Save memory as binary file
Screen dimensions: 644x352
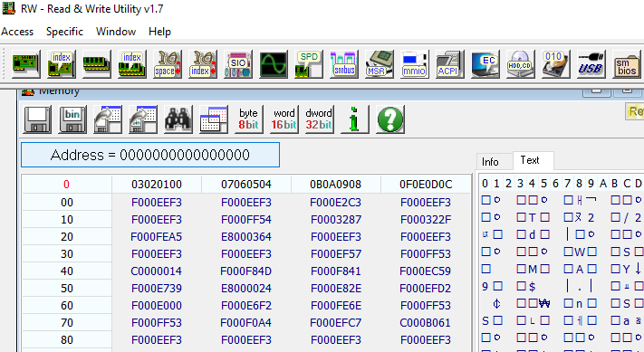tap(72, 119)
